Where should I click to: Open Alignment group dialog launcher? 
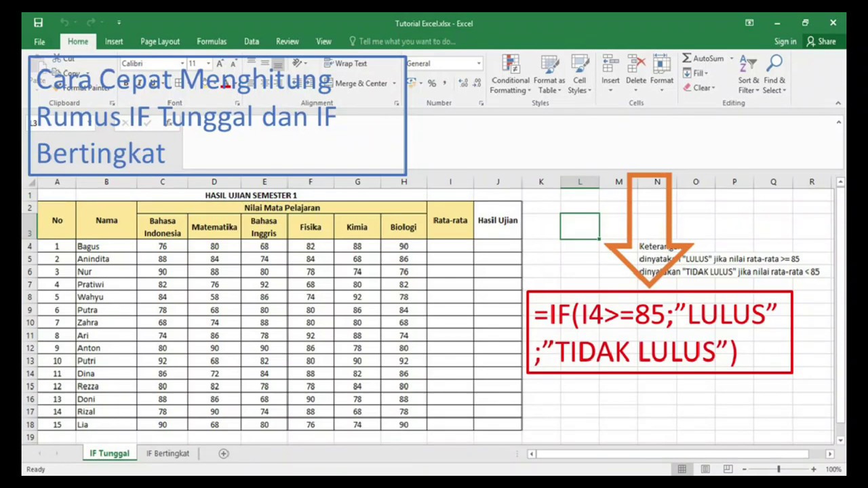point(397,103)
